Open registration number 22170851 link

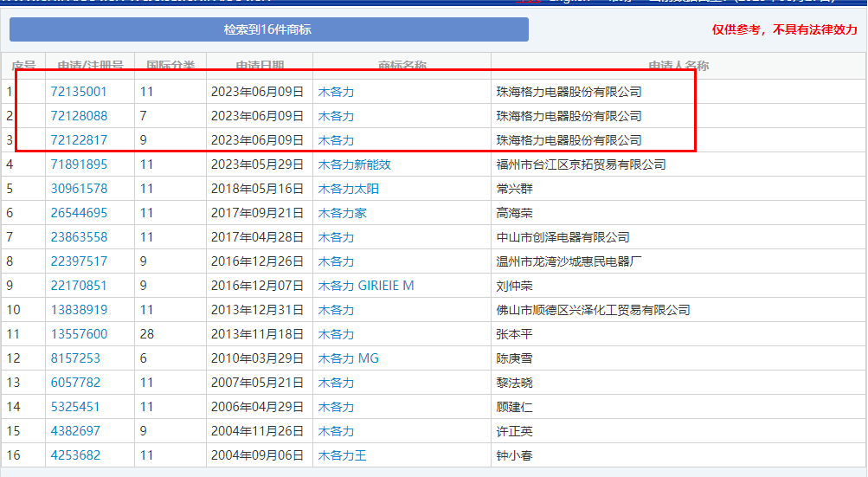79,286
